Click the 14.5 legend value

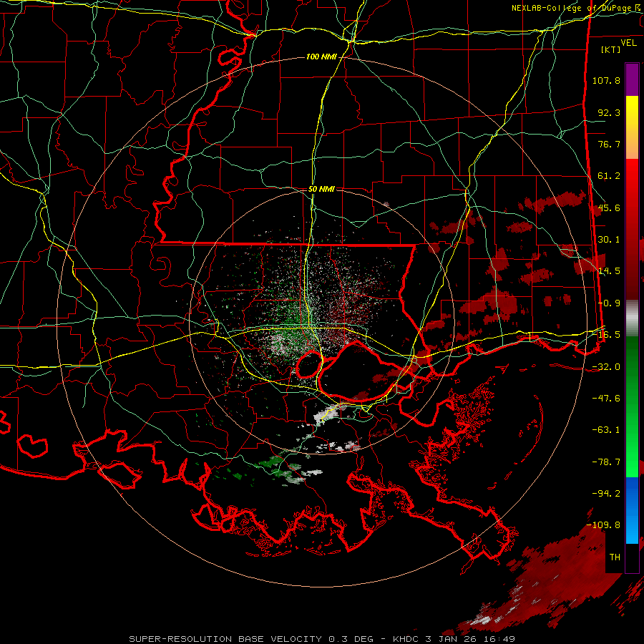(609, 271)
